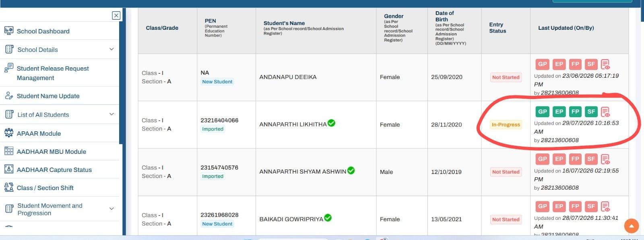Click verified tick beside Baikadi Gowripriya

328,218
